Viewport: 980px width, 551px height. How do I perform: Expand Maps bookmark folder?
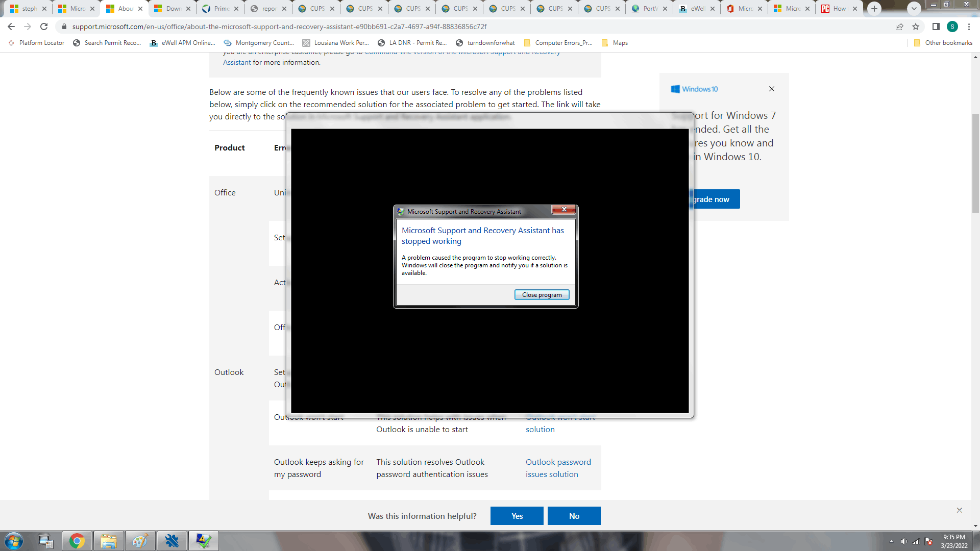[x=615, y=43]
